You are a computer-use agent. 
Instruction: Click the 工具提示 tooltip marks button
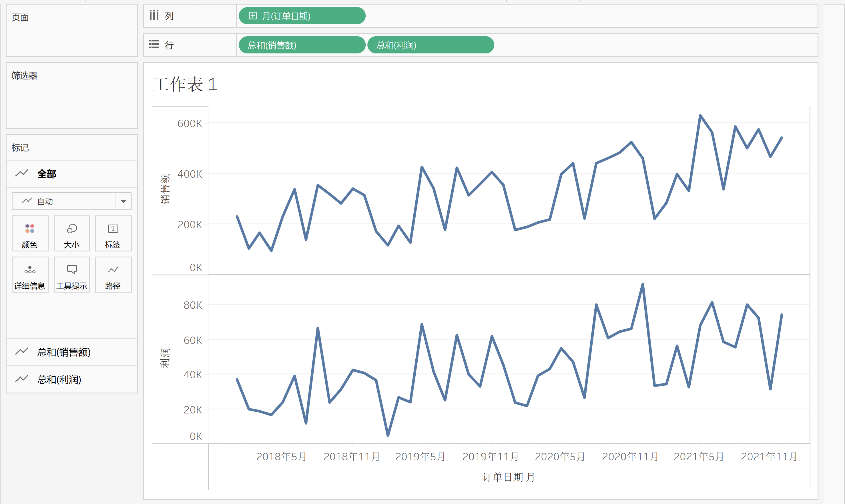[x=72, y=274]
